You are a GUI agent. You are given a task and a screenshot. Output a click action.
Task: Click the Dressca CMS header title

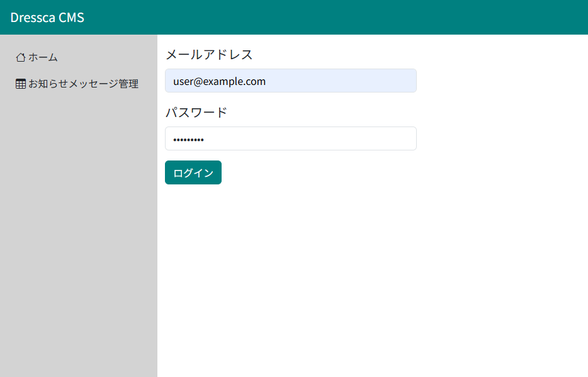[x=47, y=18]
